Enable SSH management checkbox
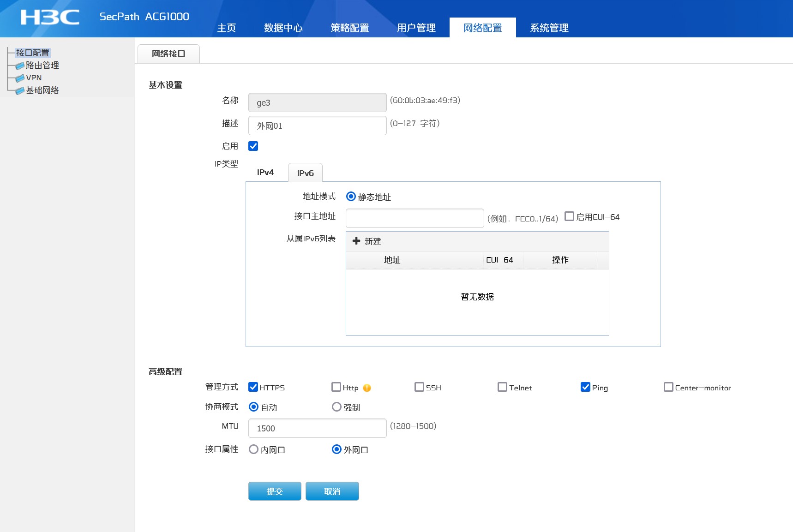 point(419,387)
